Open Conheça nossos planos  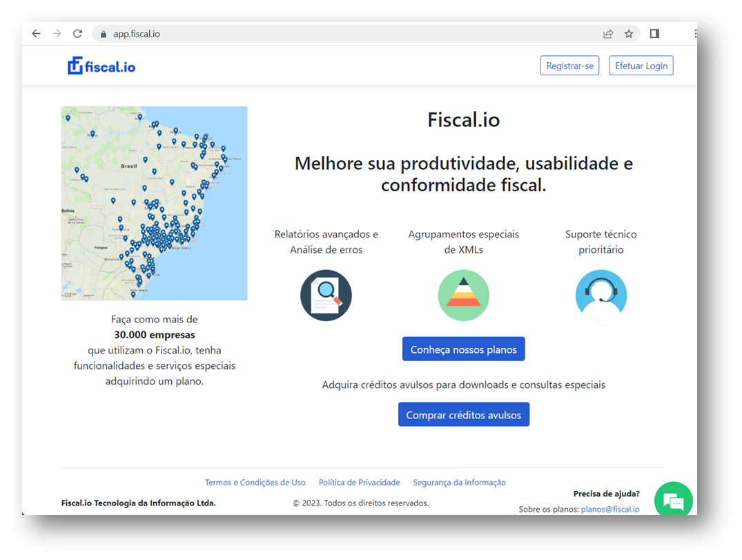click(464, 349)
